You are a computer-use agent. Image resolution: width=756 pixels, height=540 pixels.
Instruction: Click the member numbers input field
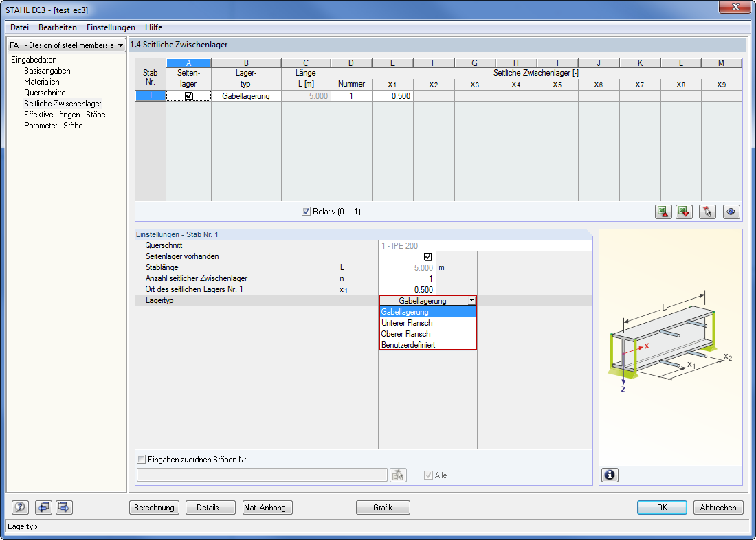(262, 475)
